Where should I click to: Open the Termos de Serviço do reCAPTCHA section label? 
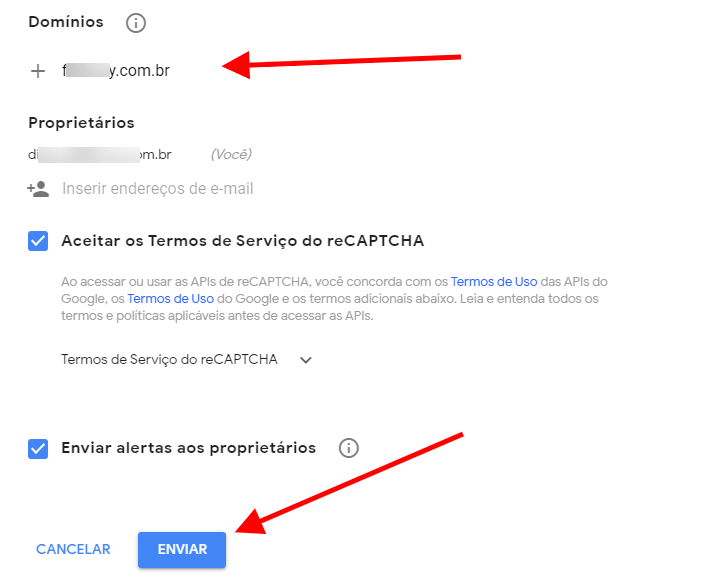coord(169,359)
